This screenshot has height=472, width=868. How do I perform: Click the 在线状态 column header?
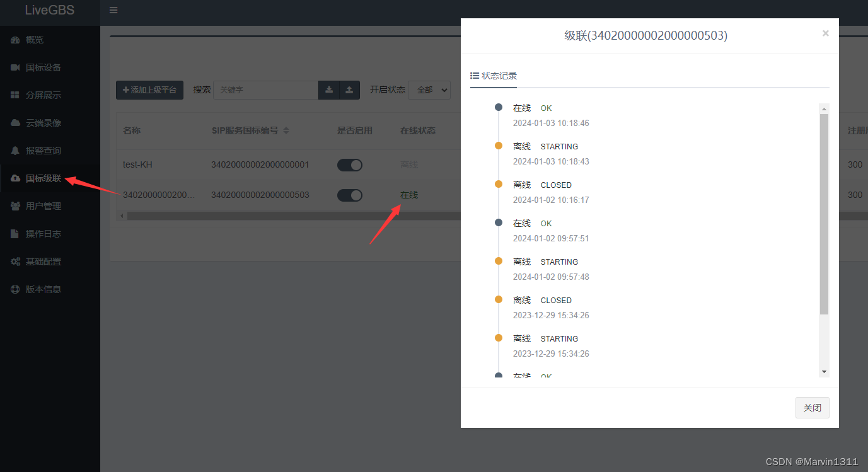click(418, 130)
